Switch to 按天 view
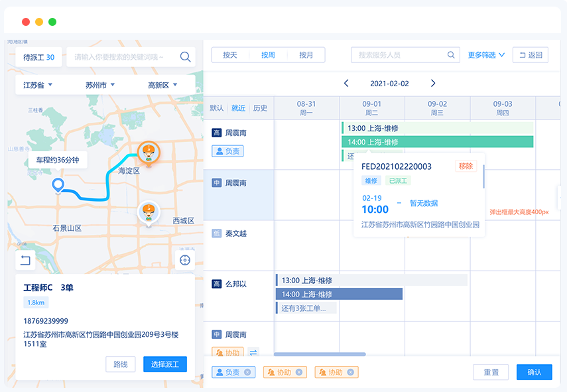The image size is (567, 392). [x=230, y=55]
